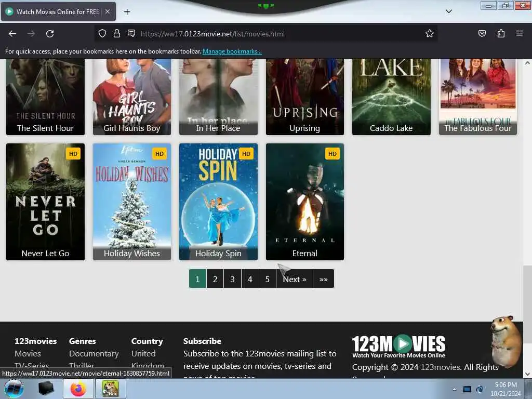Open the Pocket save icon
This screenshot has width=532, height=399.
pos(482,33)
